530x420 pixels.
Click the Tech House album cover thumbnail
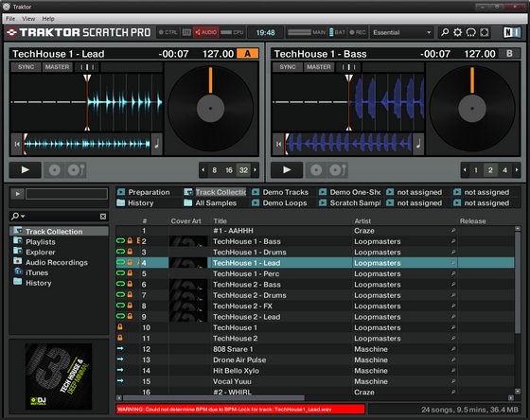(59, 376)
